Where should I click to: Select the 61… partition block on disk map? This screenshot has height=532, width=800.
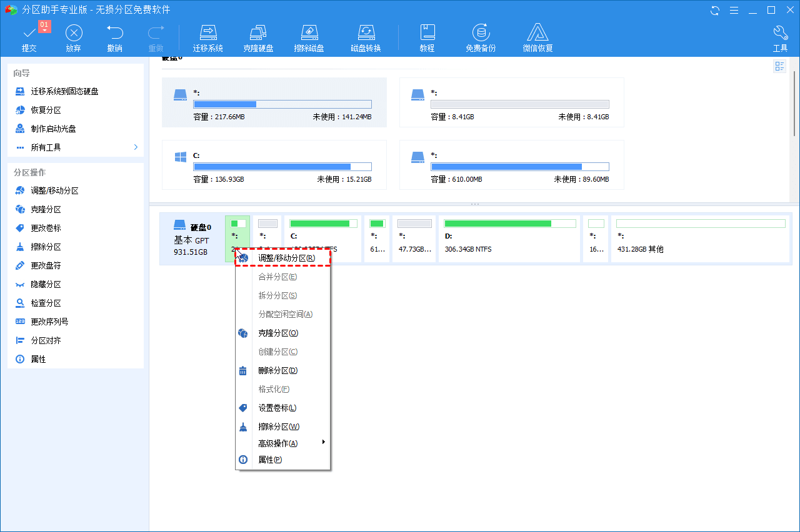377,239
